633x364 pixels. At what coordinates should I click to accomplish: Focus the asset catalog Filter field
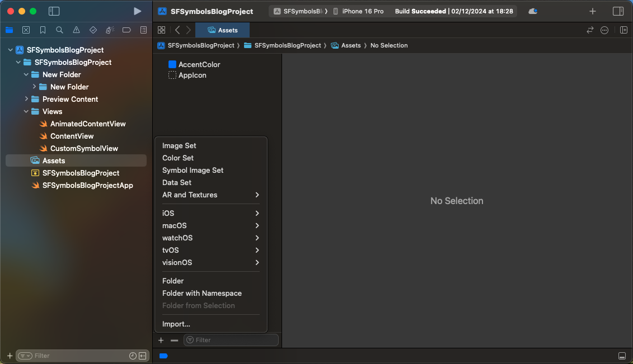pyautogui.click(x=231, y=340)
